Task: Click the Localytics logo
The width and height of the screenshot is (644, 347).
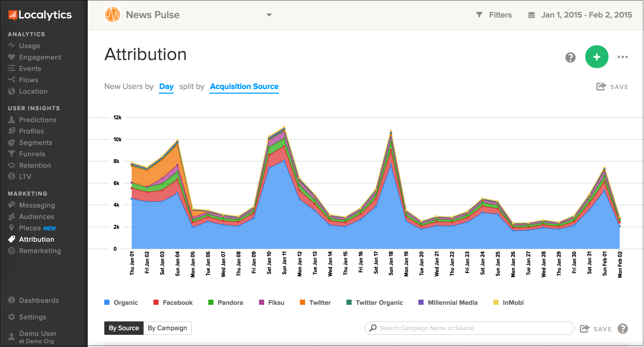Action: pos(40,15)
